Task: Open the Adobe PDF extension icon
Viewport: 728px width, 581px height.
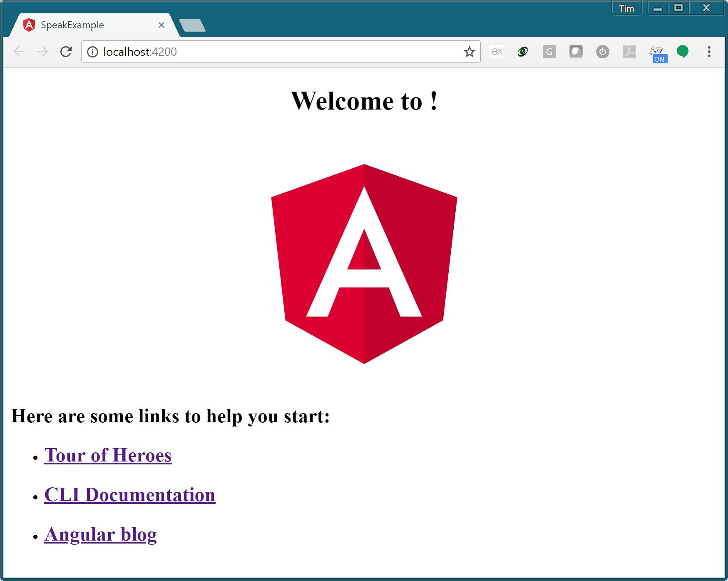Action: (x=629, y=52)
